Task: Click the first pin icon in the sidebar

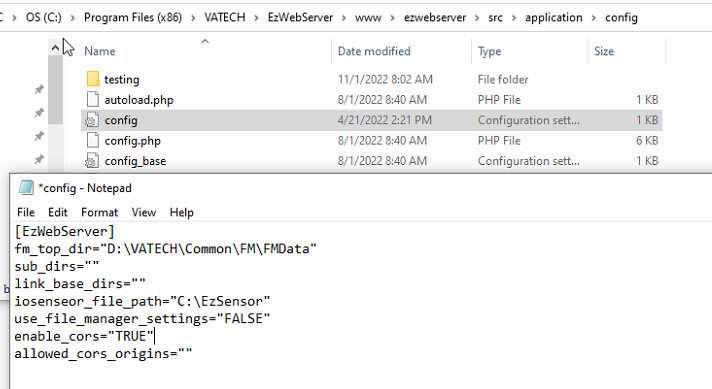Action: pos(39,89)
